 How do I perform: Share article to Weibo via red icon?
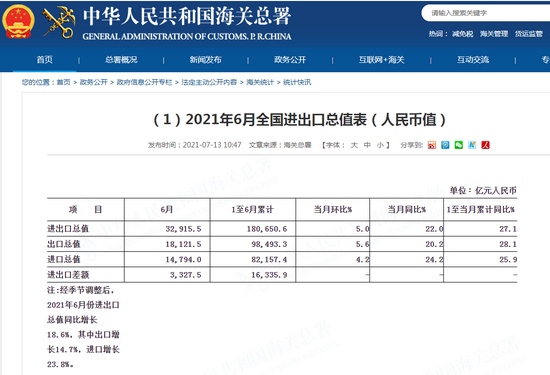click(432, 145)
